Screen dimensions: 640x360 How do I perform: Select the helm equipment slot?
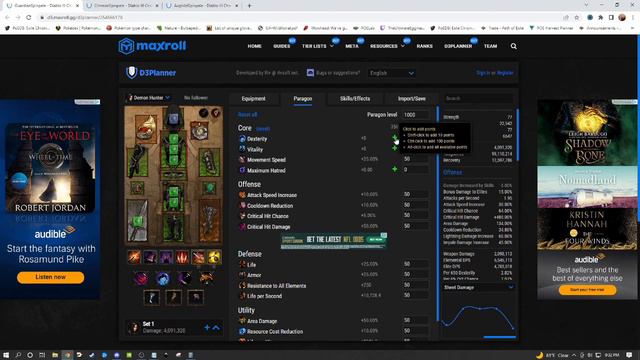click(x=173, y=118)
